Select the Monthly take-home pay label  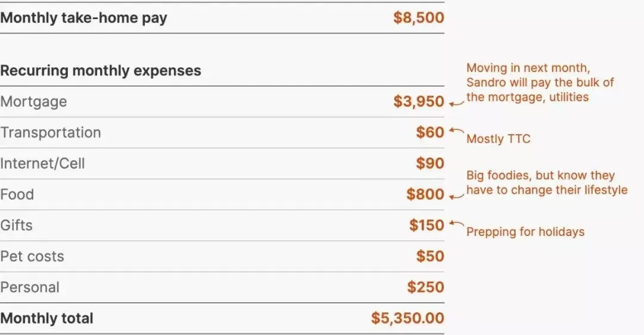pyautogui.click(x=84, y=18)
